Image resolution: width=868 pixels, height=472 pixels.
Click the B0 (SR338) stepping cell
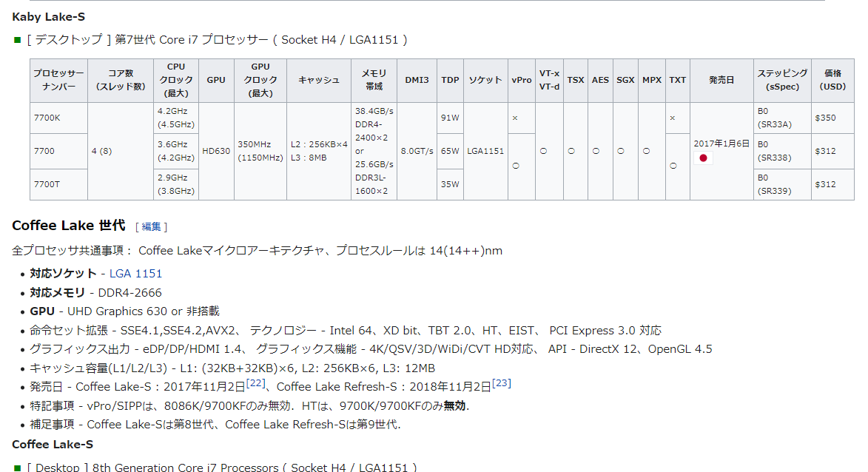pyautogui.click(x=782, y=151)
